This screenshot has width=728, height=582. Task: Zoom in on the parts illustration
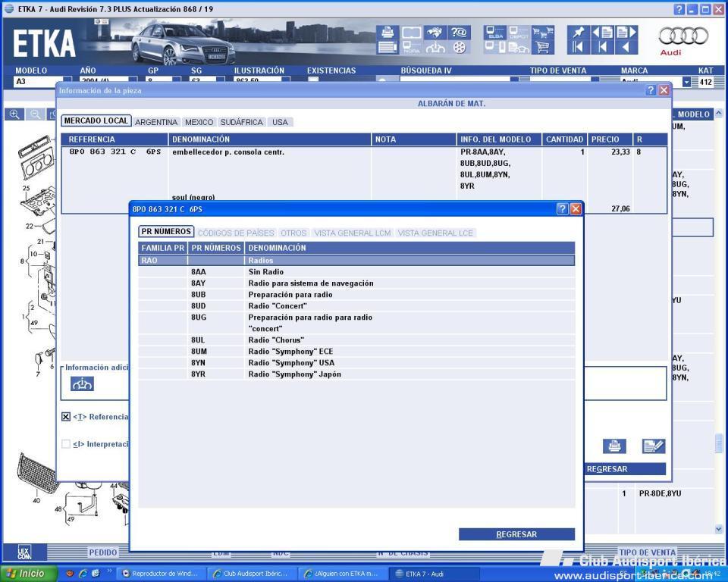click(x=14, y=114)
